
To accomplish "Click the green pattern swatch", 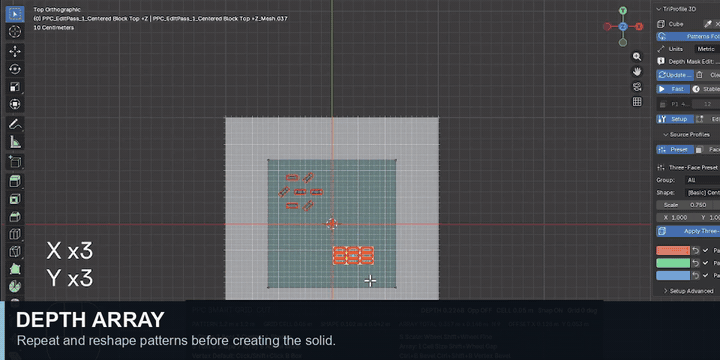I will point(673,263).
